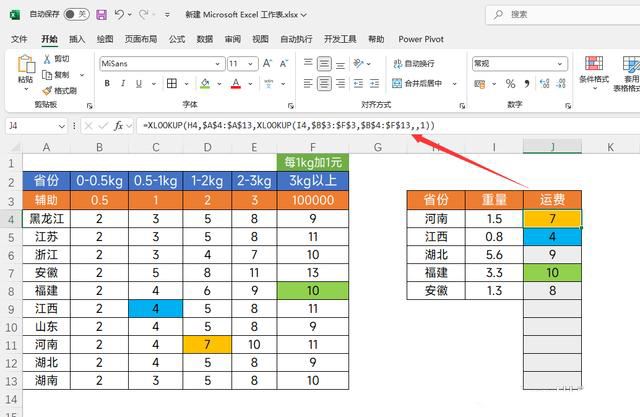The width and height of the screenshot is (640, 417).
Task: Select row 8 header
Action: [x=11, y=291]
